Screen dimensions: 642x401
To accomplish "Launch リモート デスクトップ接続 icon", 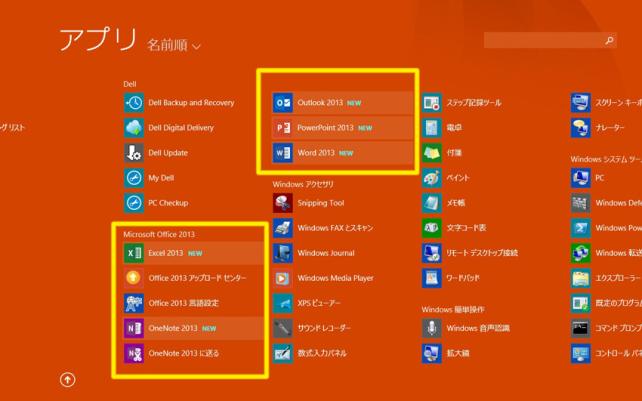I will coord(432,253).
